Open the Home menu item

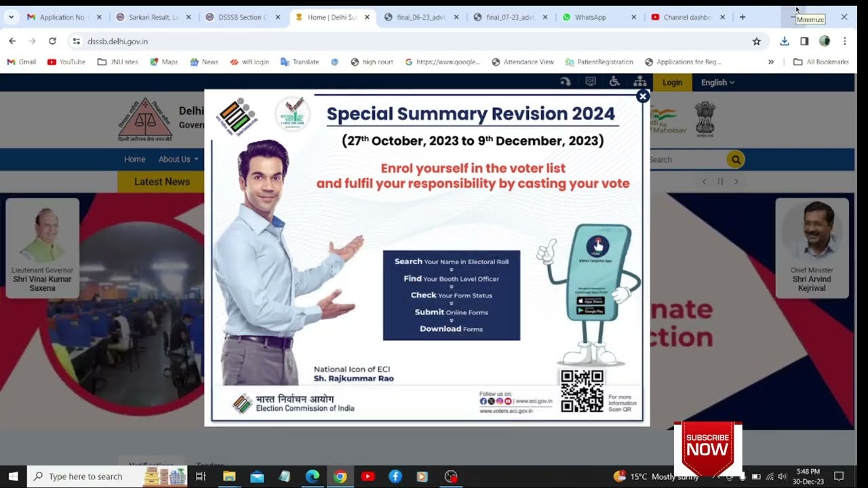[x=134, y=159]
